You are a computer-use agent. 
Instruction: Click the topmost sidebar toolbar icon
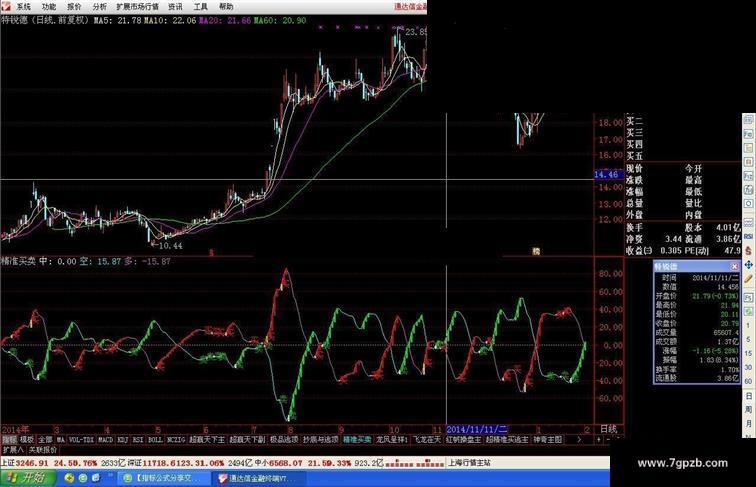tap(748, 120)
